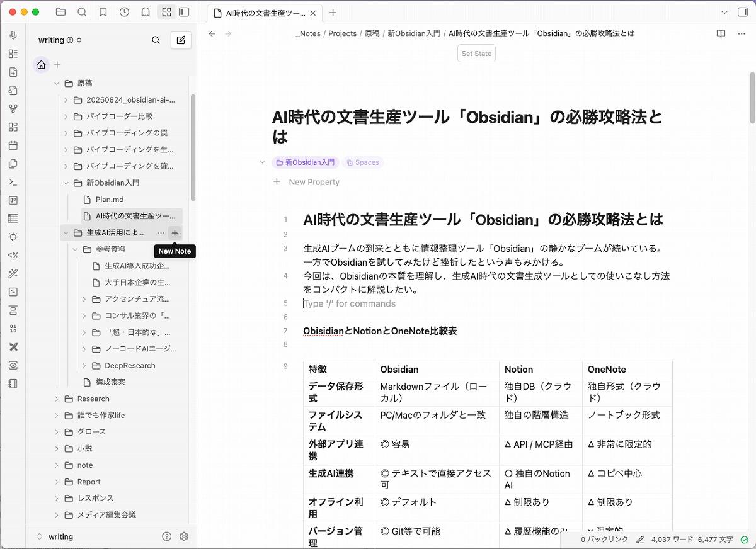Click the file tree vertical scrollbar

point(193,148)
